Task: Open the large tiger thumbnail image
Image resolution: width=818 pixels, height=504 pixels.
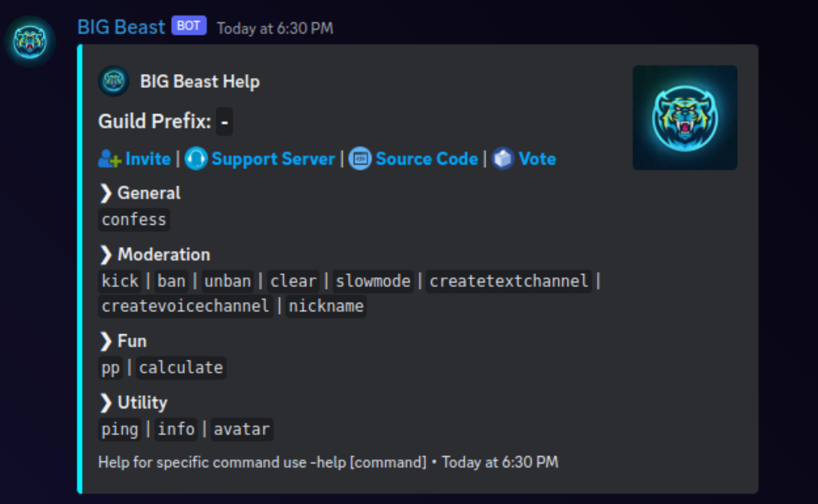Action: coord(685,117)
